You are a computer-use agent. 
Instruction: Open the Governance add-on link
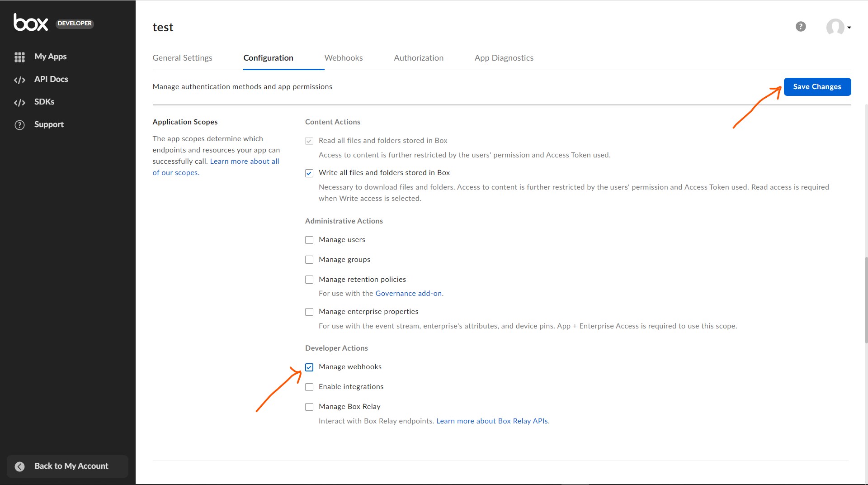point(409,294)
